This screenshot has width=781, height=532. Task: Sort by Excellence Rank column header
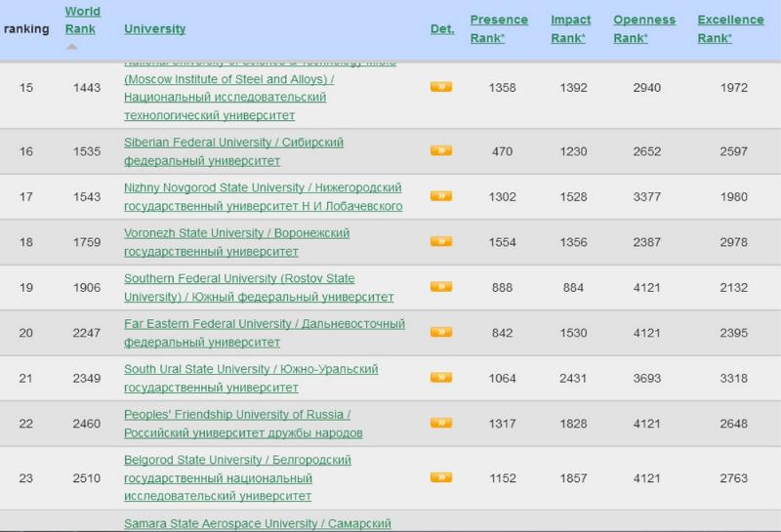click(x=730, y=29)
